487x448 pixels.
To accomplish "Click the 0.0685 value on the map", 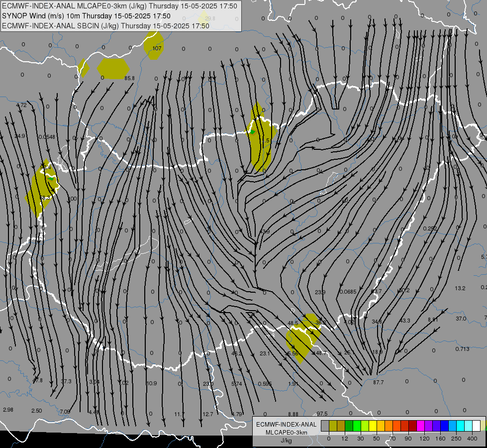I will 348,292.
